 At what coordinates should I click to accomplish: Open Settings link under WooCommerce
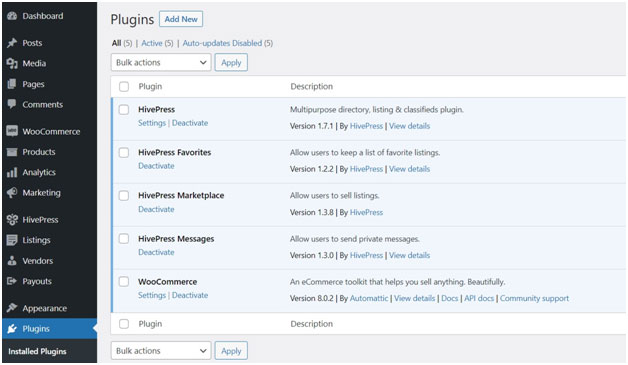152,295
